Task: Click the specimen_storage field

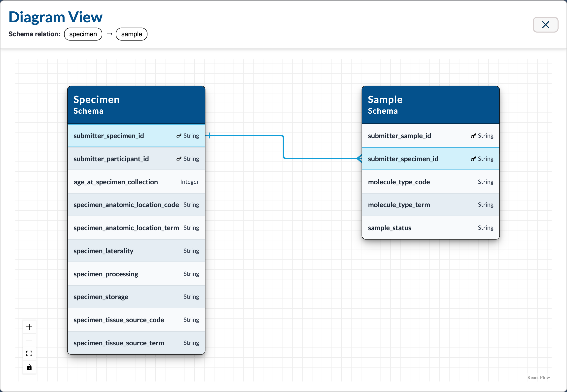Action: (x=136, y=297)
